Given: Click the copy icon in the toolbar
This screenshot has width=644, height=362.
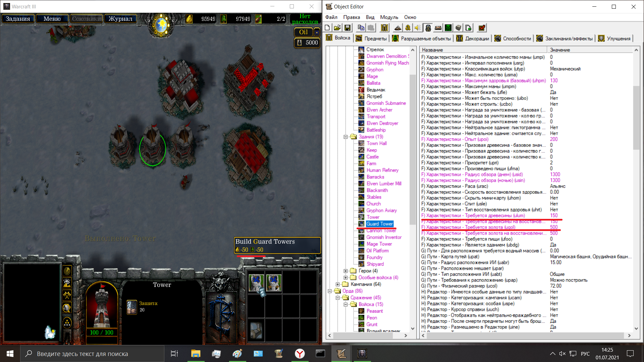Looking at the screenshot, I should pyautogui.click(x=361, y=28).
